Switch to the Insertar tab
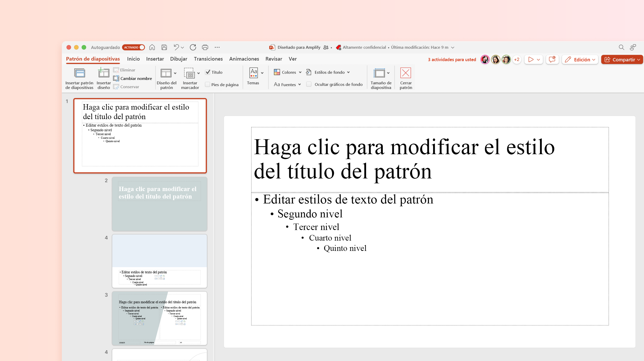This screenshot has height=361, width=644. coord(155,59)
